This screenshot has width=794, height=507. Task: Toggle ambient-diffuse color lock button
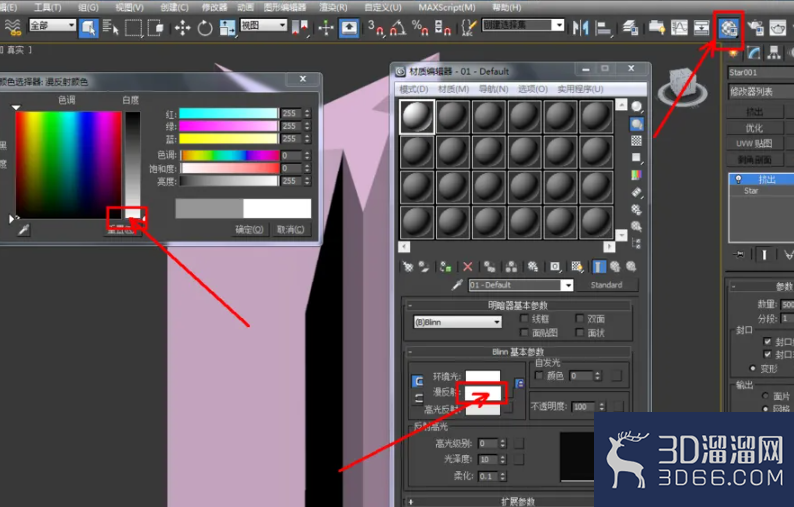click(417, 381)
